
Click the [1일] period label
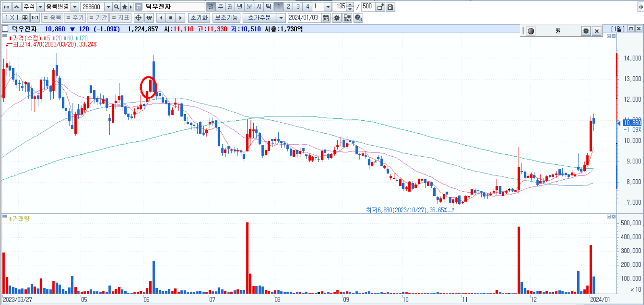pyautogui.click(x=618, y=29)
